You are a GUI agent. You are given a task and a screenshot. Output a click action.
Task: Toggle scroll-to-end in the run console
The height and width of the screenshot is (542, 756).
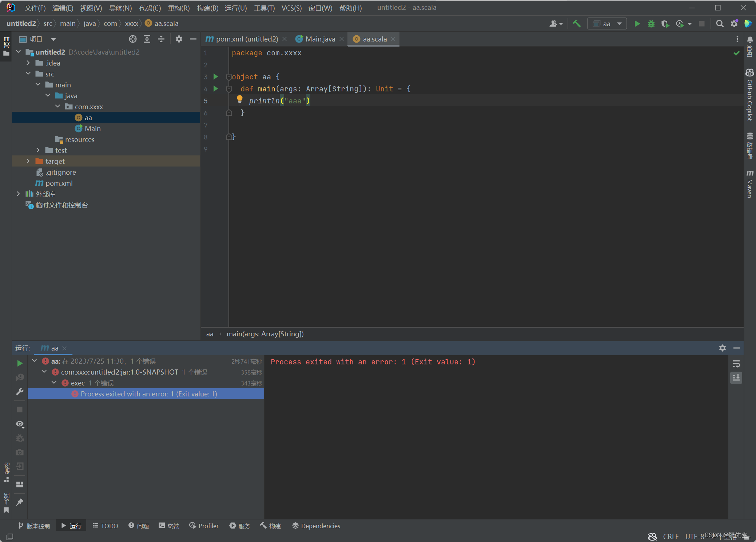[x=736, y=378]
